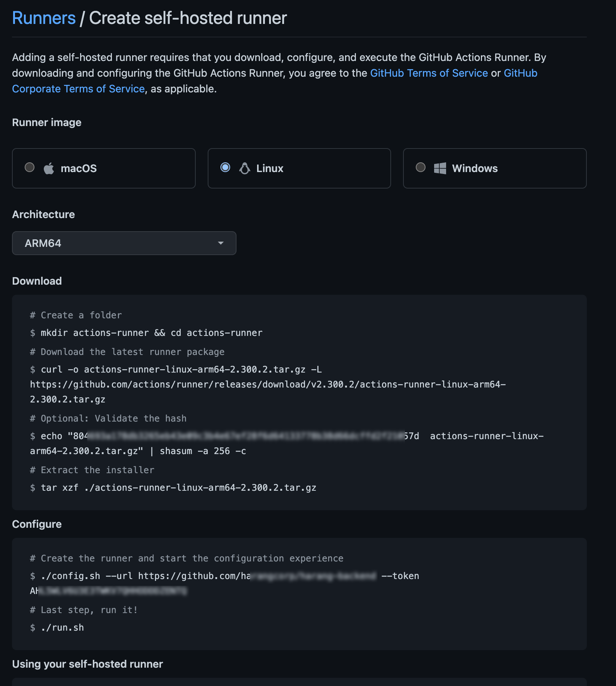Click the tar xzf extract command
Image resolution: width=616 pixels, height=686 pixels.
tap(173, 488)
